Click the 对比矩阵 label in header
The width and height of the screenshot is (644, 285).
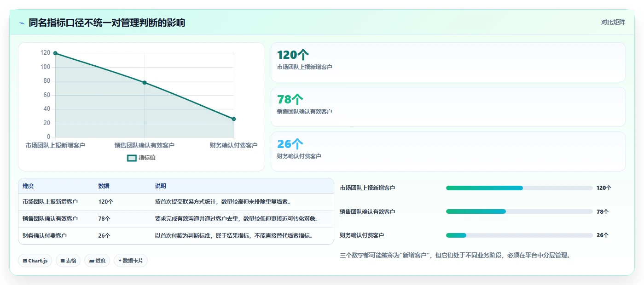(613, 22)
